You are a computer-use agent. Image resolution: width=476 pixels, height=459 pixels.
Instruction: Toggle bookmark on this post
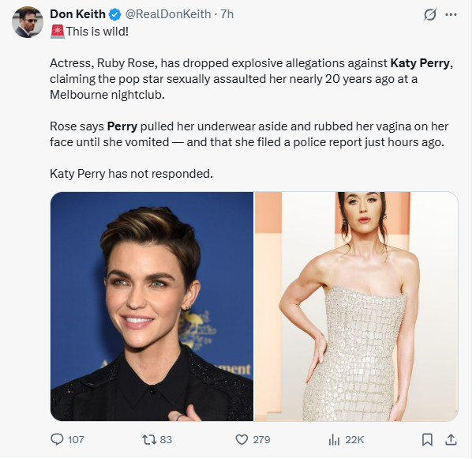click(x=427, y=439)
